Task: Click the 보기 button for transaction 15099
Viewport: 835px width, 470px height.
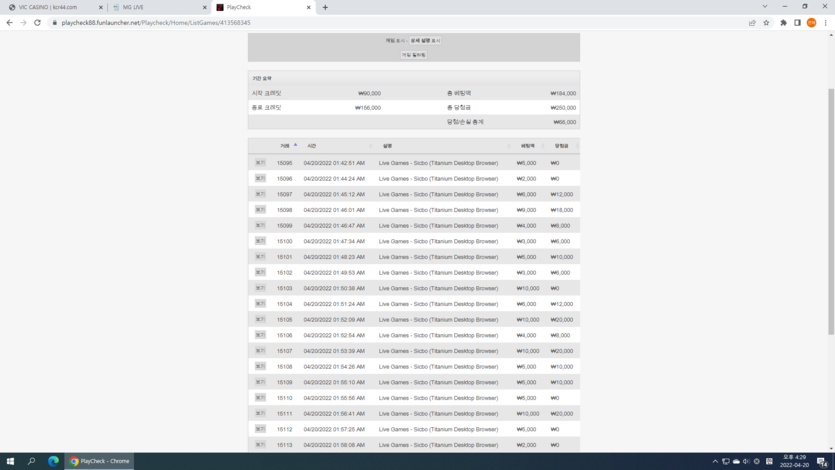Action: coord(260,226)
